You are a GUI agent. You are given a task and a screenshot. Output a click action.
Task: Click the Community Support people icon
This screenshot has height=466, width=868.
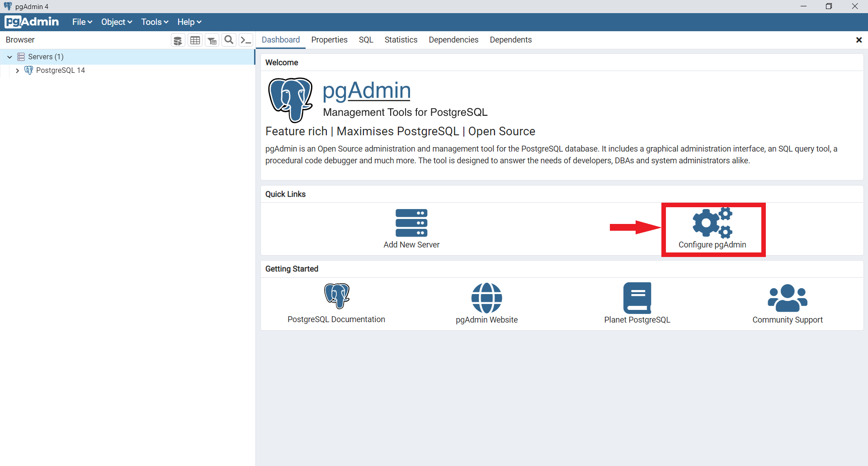click(788, 298)
